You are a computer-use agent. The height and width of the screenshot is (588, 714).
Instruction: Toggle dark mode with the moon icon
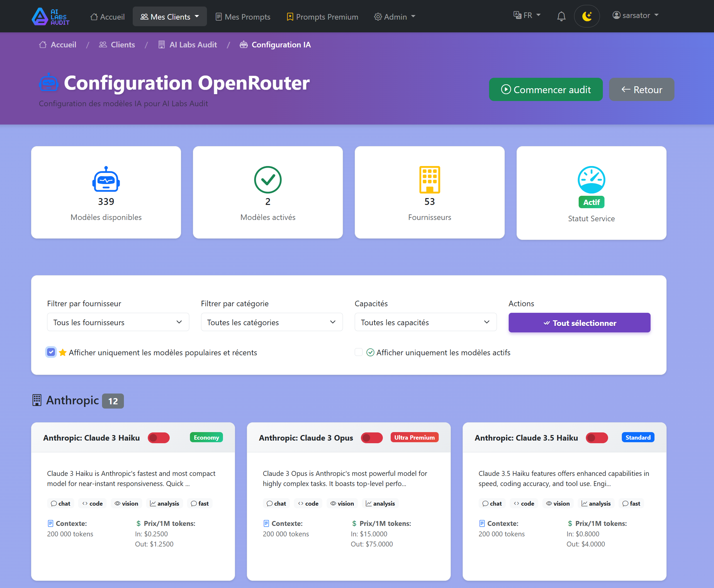click(x=586, y=16)
